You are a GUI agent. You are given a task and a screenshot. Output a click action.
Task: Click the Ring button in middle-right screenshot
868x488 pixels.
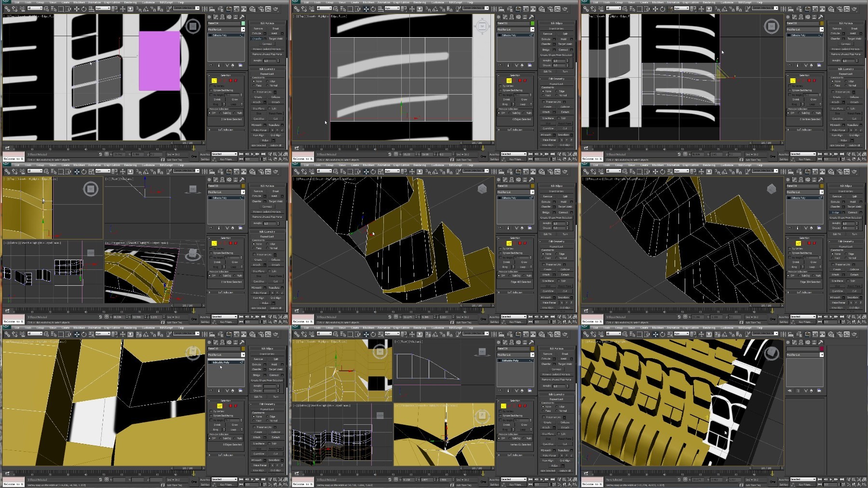click(x=794, y=267)
